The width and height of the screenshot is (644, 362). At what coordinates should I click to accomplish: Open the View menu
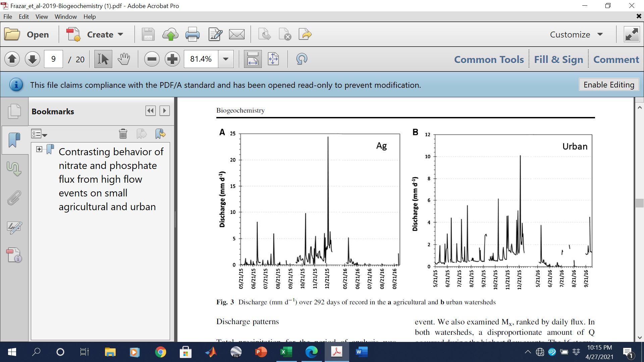tap(42, 16)
